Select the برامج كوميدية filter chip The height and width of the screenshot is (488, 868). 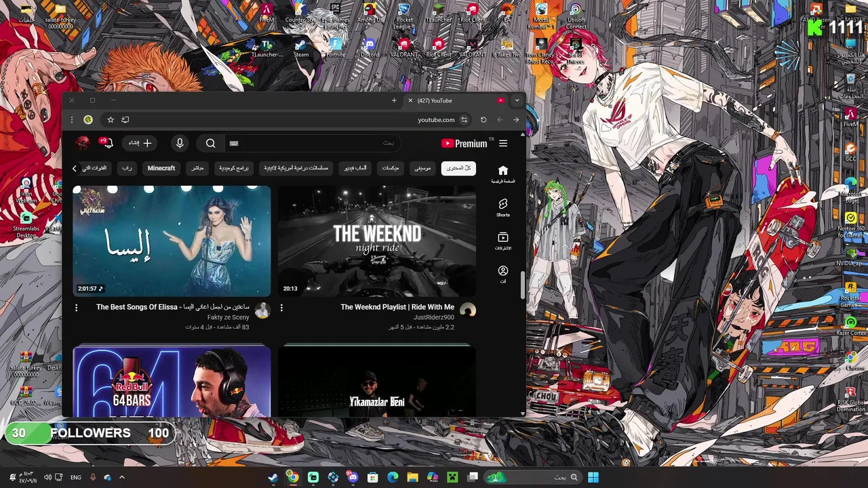tap(234, 168)
